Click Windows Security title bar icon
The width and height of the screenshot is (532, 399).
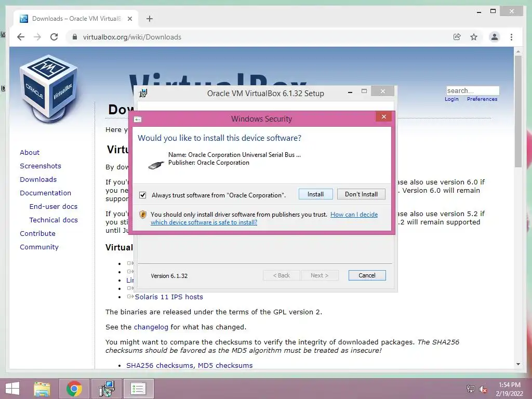click(138, 119)
